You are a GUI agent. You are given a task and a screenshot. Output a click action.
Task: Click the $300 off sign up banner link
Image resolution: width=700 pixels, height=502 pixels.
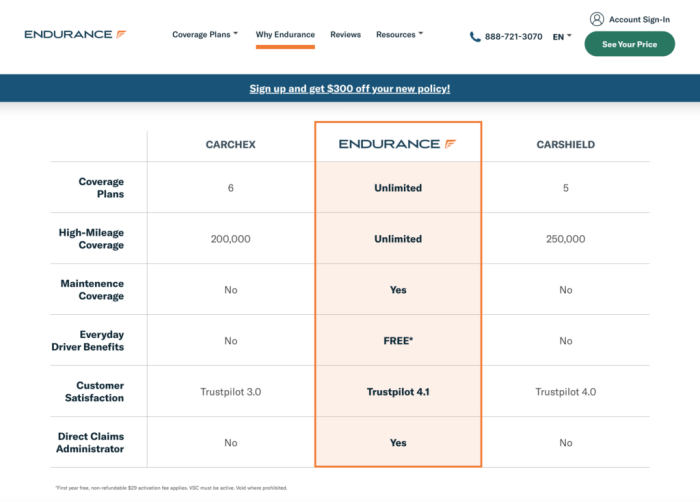pos(350,89)
